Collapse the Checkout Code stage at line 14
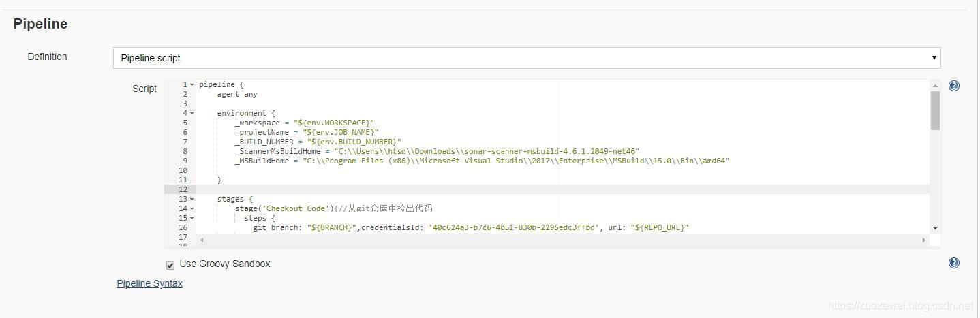 pyautogui.click(x=192, y=209)
